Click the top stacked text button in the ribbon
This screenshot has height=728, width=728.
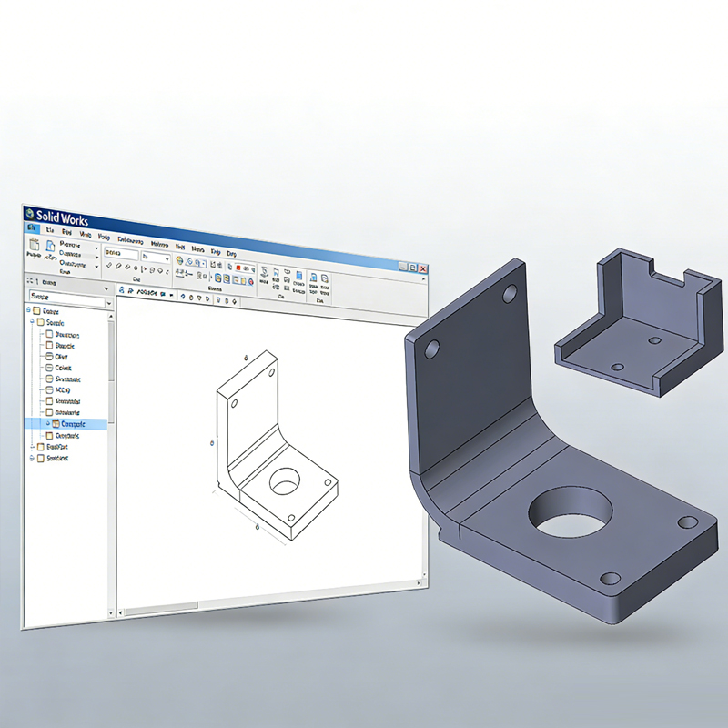[x=71, y=246]
